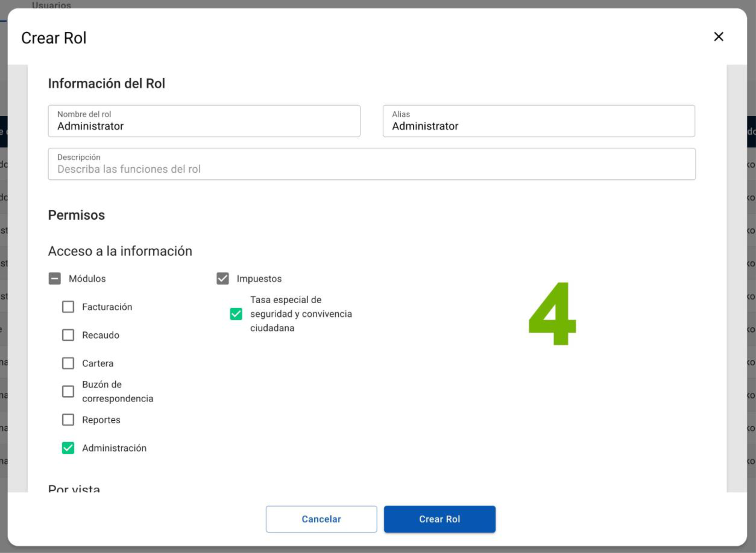Click the Información del Rol heading
The width and height of the screenshot is (756, 553).
pos(107,83)
